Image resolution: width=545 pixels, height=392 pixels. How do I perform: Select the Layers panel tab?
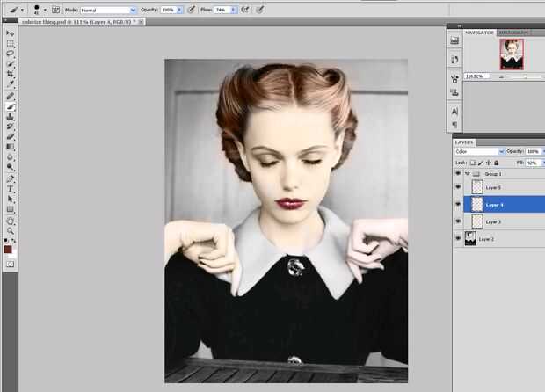pos(464,142)
